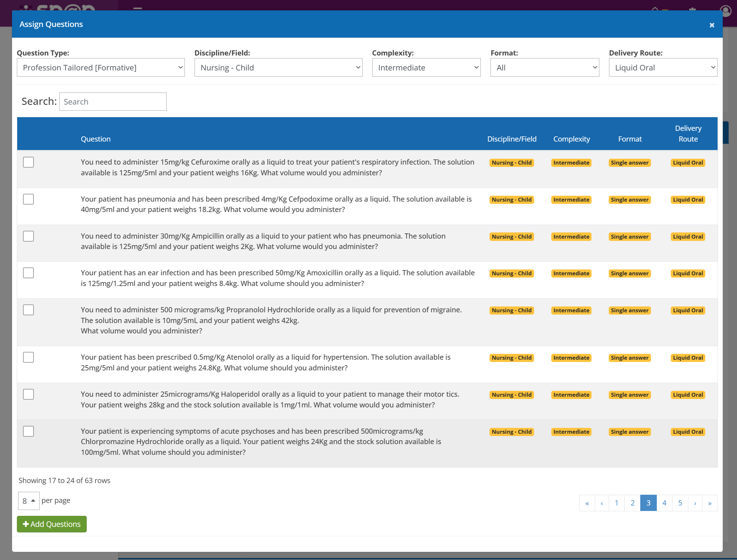The image size is (737, 560).
Task: Go to page 1
Action: pos(616,503)
